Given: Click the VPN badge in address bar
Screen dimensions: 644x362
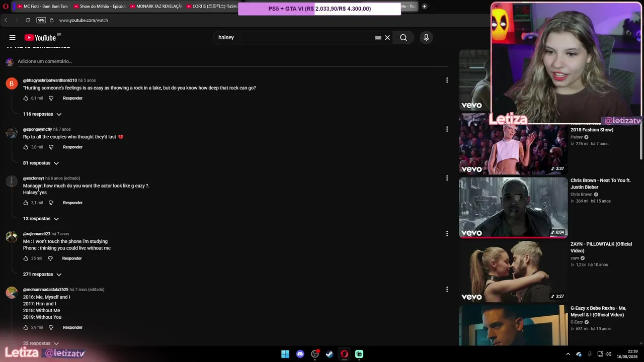Looking at the screenshot, I should tap(41, 20).
